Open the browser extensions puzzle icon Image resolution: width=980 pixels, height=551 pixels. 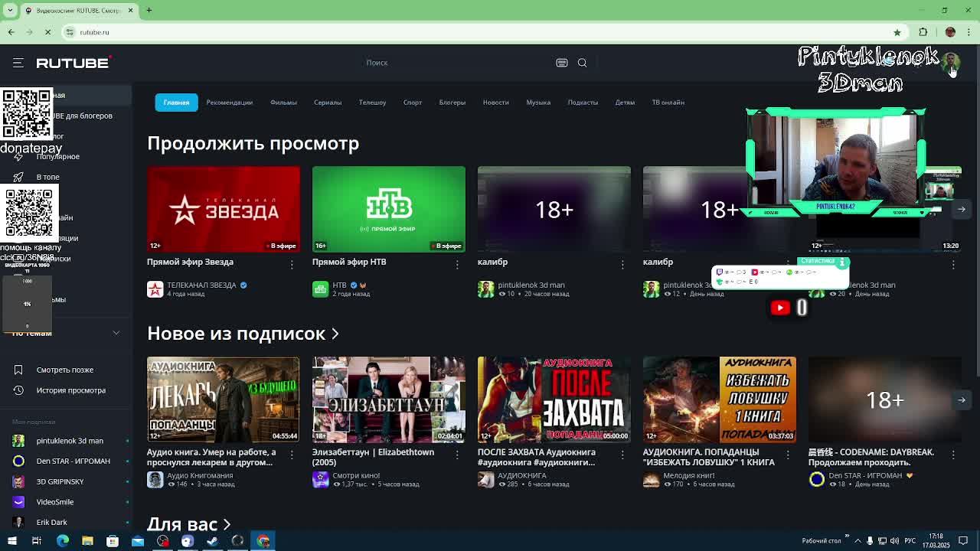(923, 32)
